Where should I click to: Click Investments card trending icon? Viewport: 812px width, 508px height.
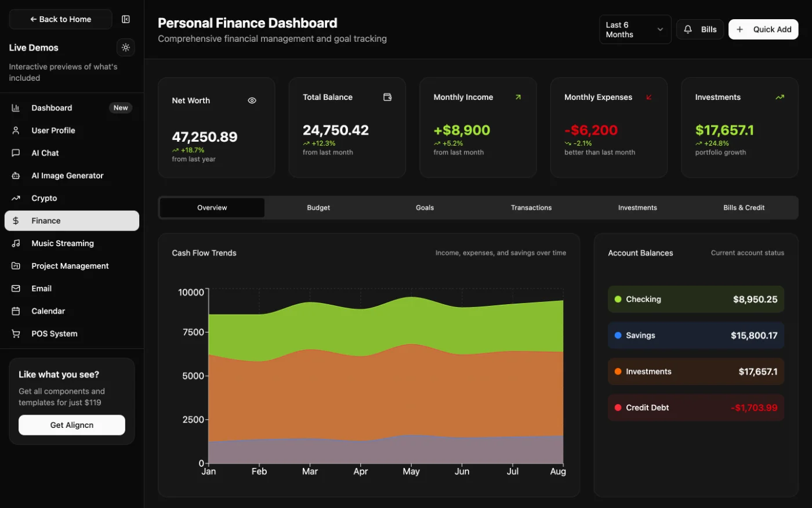780,97
